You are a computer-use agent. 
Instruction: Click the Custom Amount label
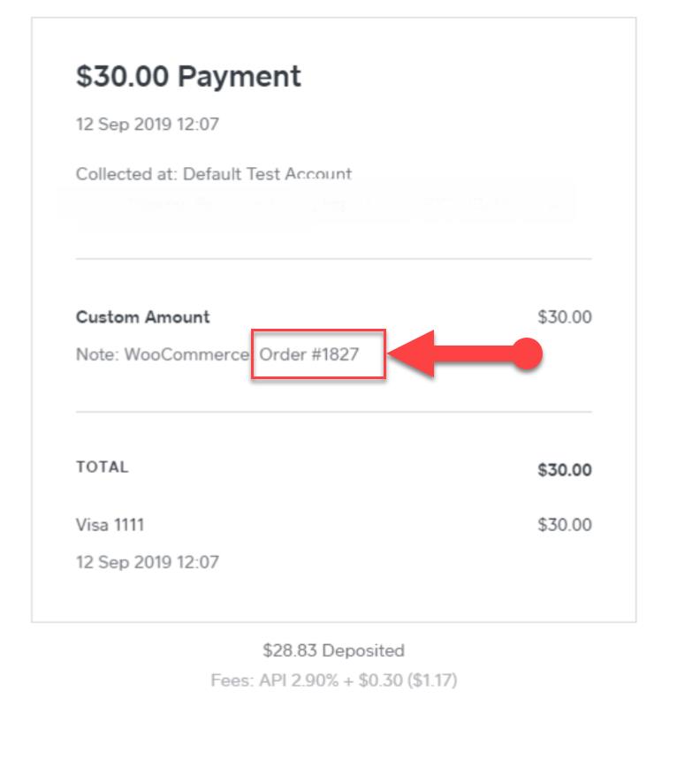[143, 317]
